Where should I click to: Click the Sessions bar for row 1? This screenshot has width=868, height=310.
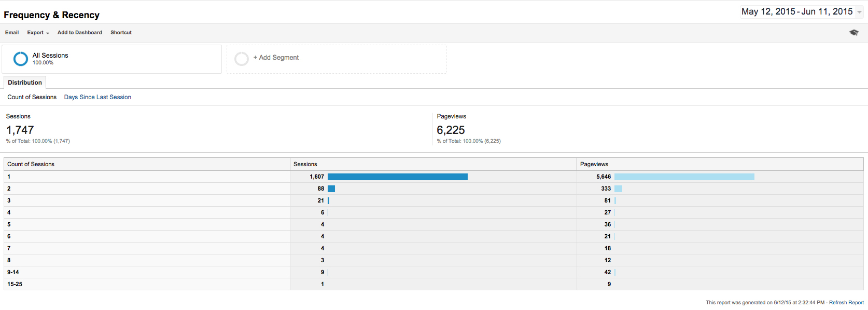398,177
